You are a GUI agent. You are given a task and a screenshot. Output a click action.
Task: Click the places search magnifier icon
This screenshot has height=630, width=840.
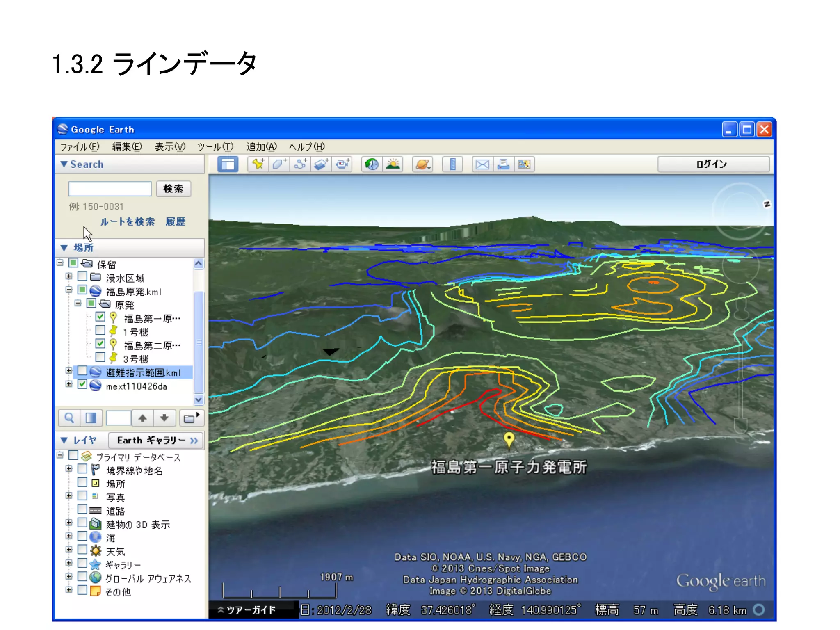click(x=69, y=418)
